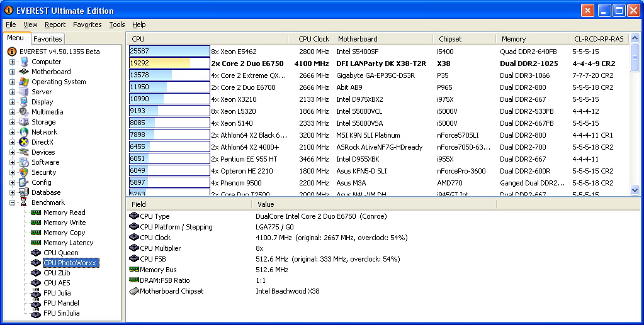Click the FPU Mandel icon
644x325 pixels.
point(36,303)
